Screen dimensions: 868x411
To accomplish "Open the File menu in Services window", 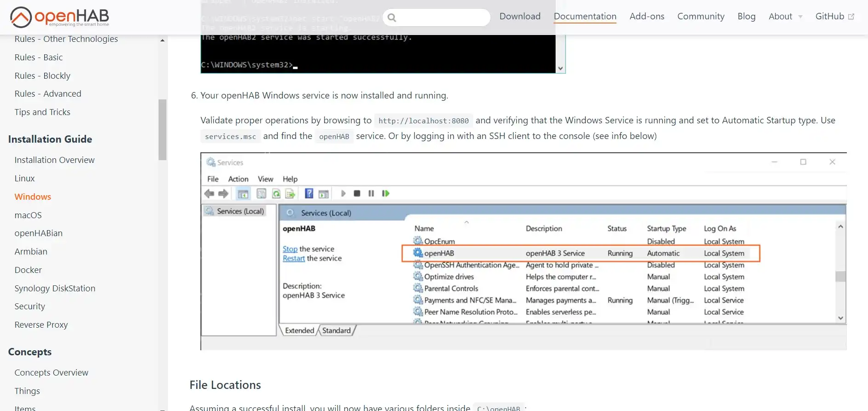I will 213,179.
